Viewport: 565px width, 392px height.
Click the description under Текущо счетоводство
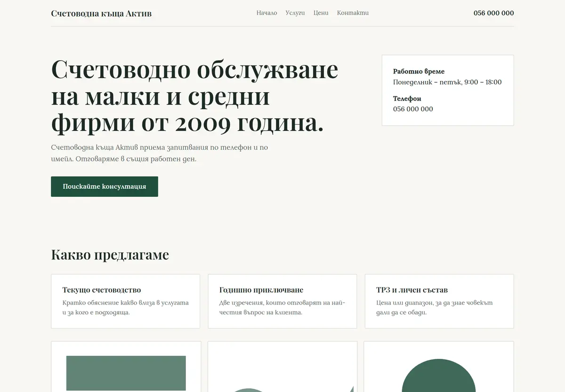(125, 307)
